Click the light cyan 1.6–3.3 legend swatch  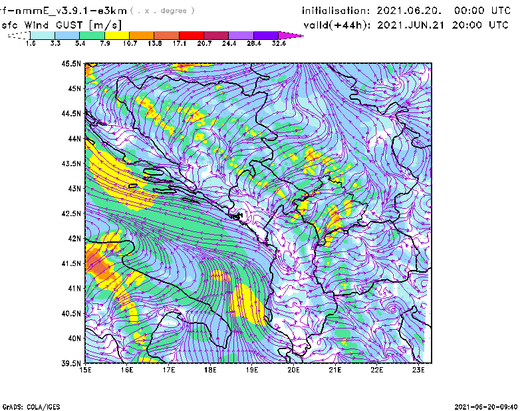pyautogui.click(x=43, y=35)
